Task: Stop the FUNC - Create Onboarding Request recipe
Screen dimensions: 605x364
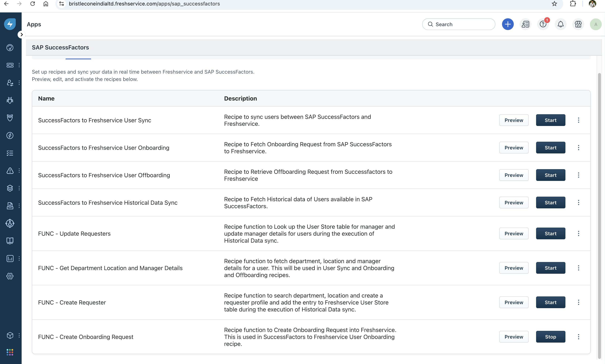Action: (551, 337)
